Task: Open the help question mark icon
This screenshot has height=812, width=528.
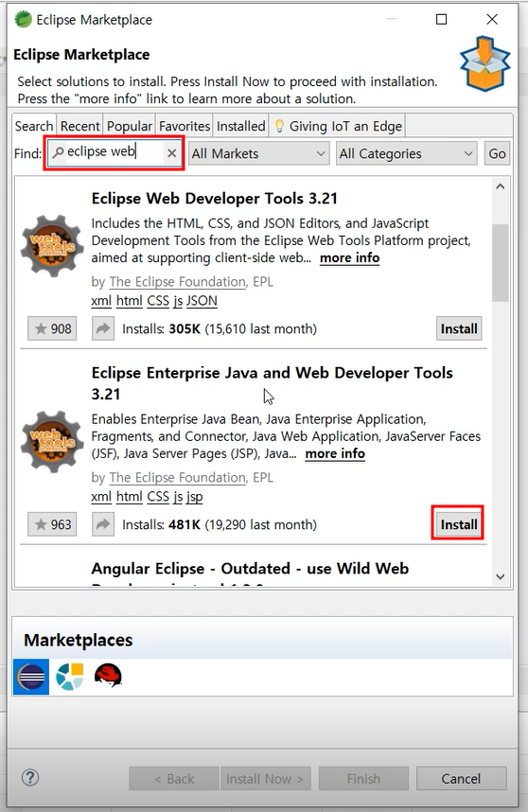Action: [x=30, y=777]
